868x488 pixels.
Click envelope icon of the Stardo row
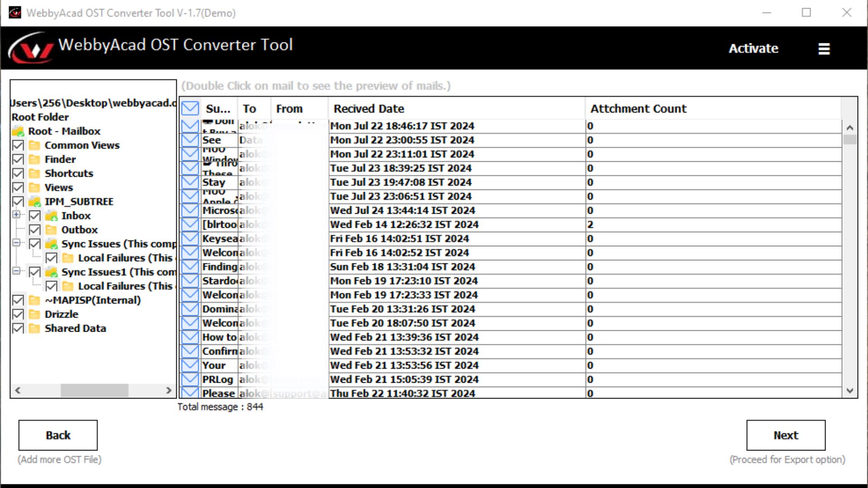(x=190, y=281)
